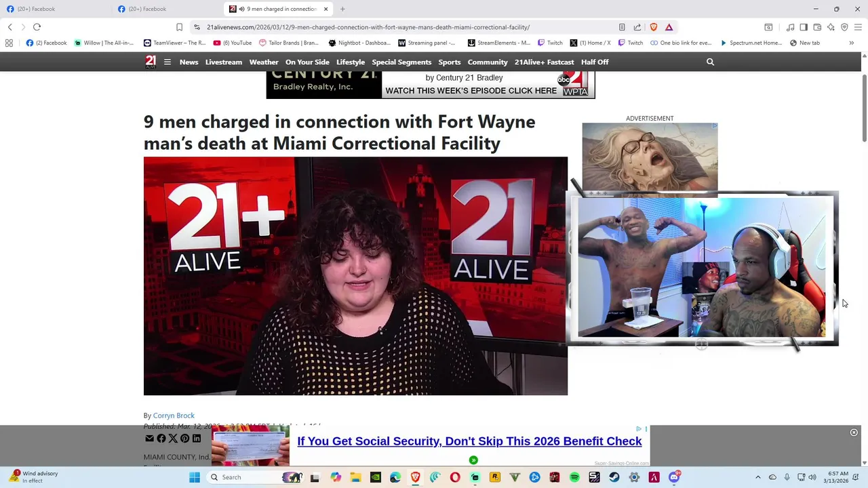868x488 pixels.
Task: Close the bottom sticky ad
Action: (x=854, y=432)
